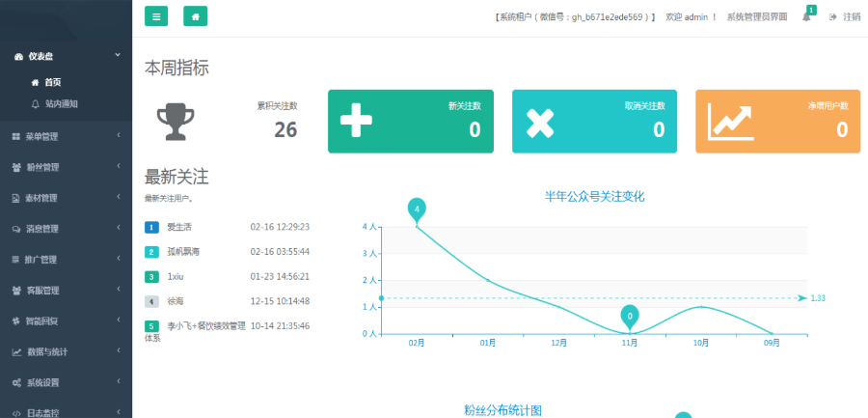Click the rank badge numbered 2
The image size is (868, 418).
pos(151,252)
